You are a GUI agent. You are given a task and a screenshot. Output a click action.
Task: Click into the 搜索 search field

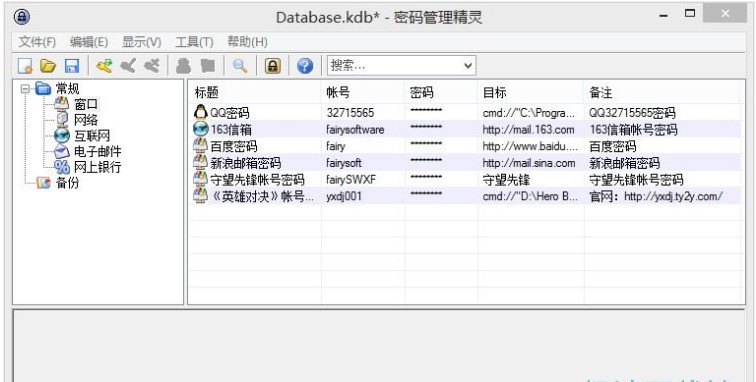[394, 66]
